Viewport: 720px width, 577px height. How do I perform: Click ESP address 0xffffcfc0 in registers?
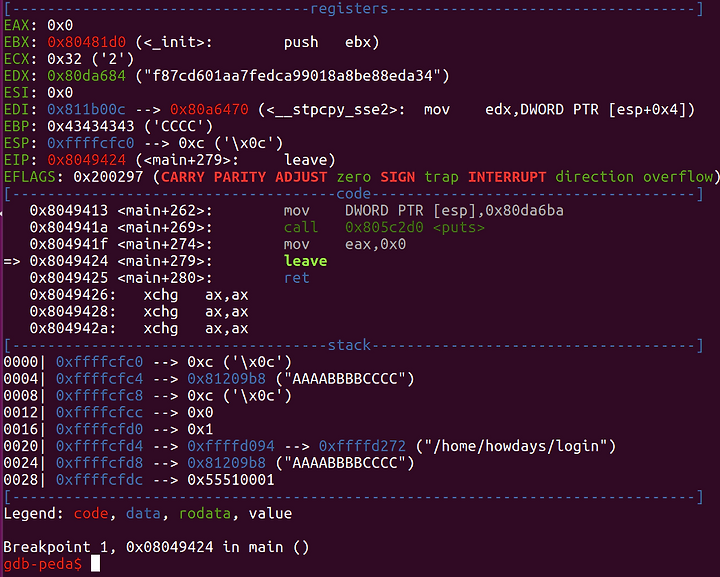[x=91, y=143]
